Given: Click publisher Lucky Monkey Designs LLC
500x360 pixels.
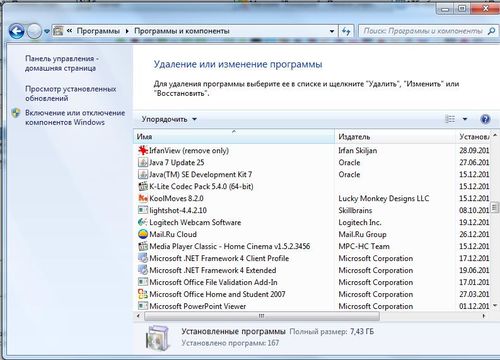Looking at the screenshot, I should pos(384,198).
